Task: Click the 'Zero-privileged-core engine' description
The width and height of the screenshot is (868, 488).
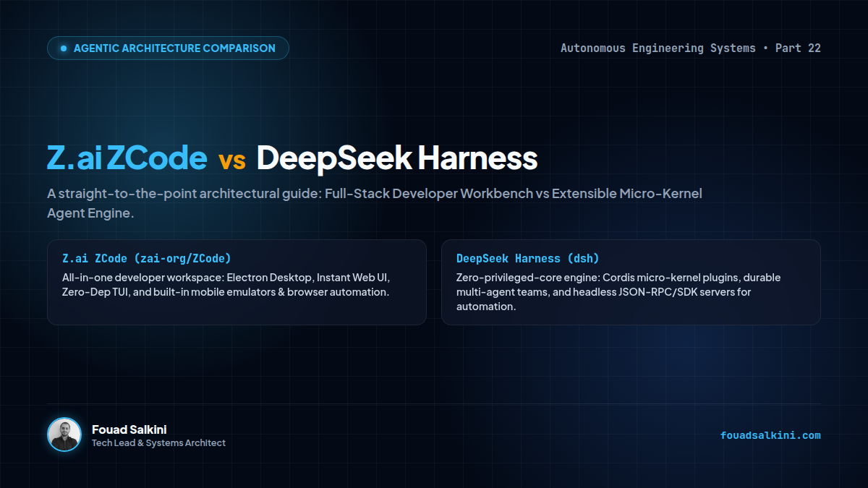Action: (x=618, y=292)
